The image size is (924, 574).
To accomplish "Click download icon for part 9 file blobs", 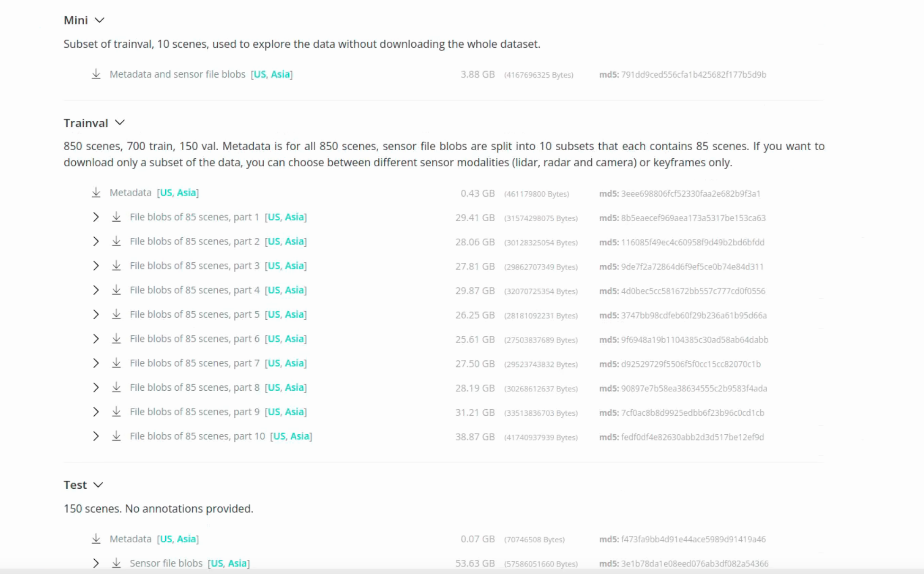I will click(x=116, y=412).
